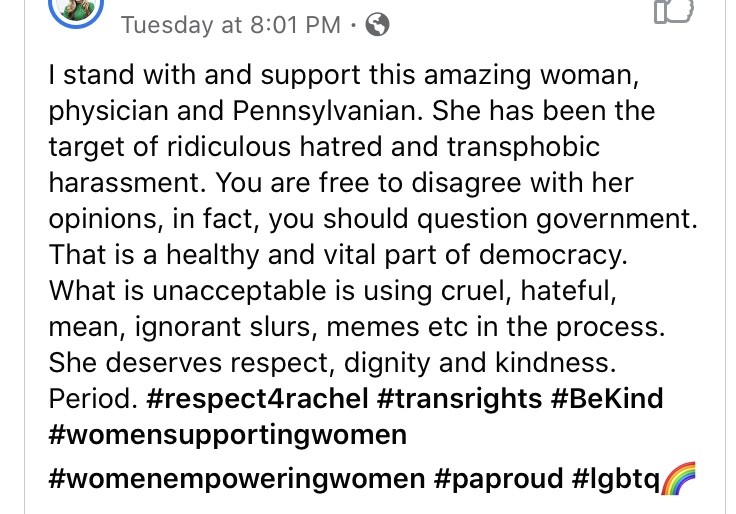This screenshot has width=736, height=514.
Task: Click the rainbow emoji after #lgbtq
Action: (x=677, y=480)
